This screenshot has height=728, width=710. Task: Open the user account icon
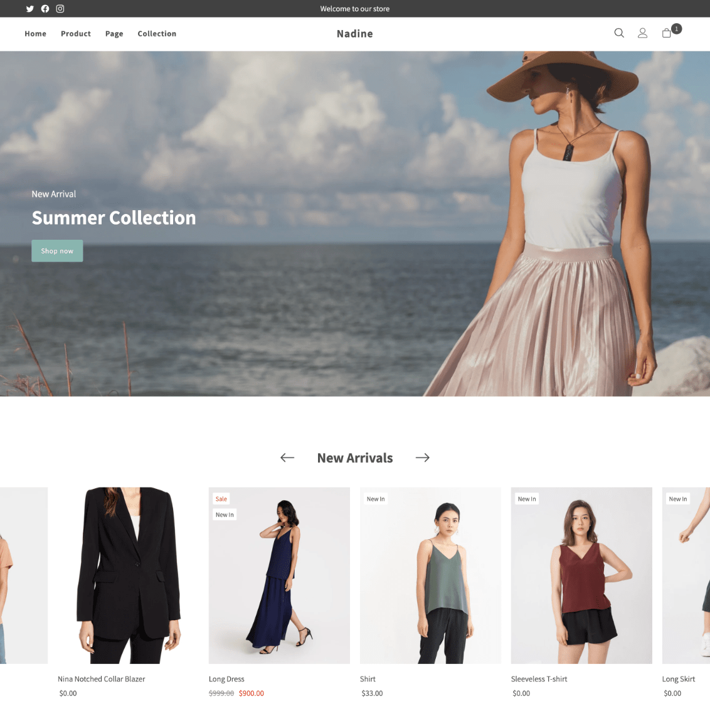[x=642, y=33]
